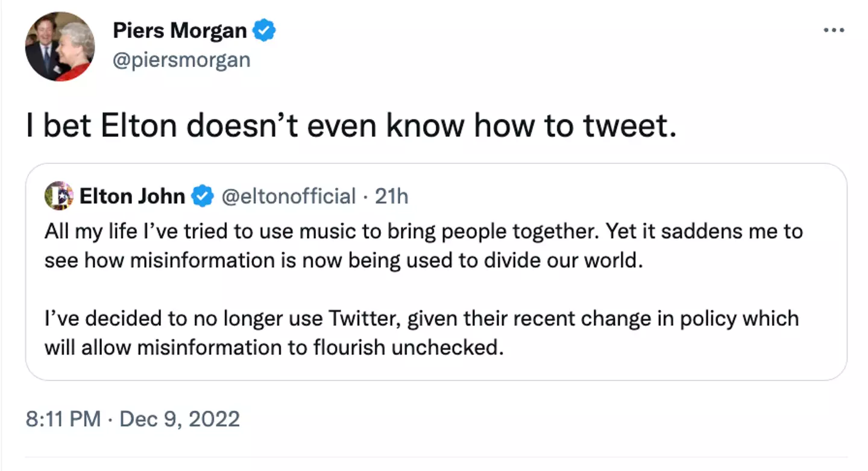Click the main tweet text about Elton
Screen dimensions: 868x471
(x=351, y=126)
